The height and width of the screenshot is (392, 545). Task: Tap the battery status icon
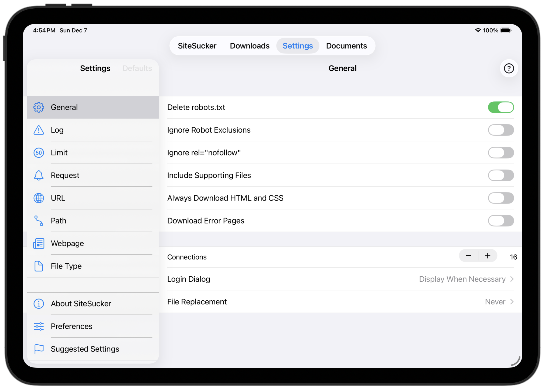tap(506, 30)
